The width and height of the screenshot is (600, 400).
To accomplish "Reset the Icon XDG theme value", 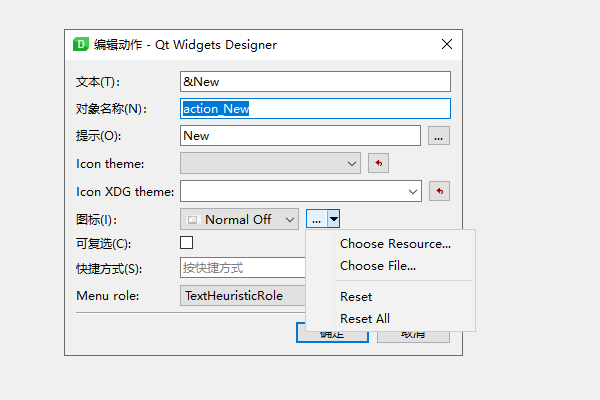I will click(439, 191).
